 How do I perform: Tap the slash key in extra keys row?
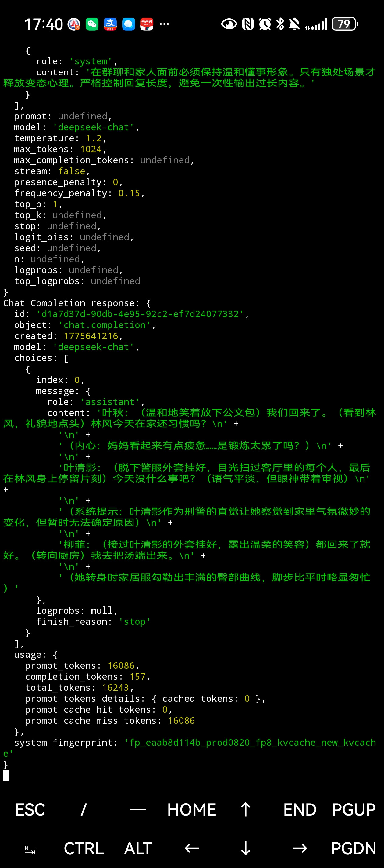click(x=84, y=810)
